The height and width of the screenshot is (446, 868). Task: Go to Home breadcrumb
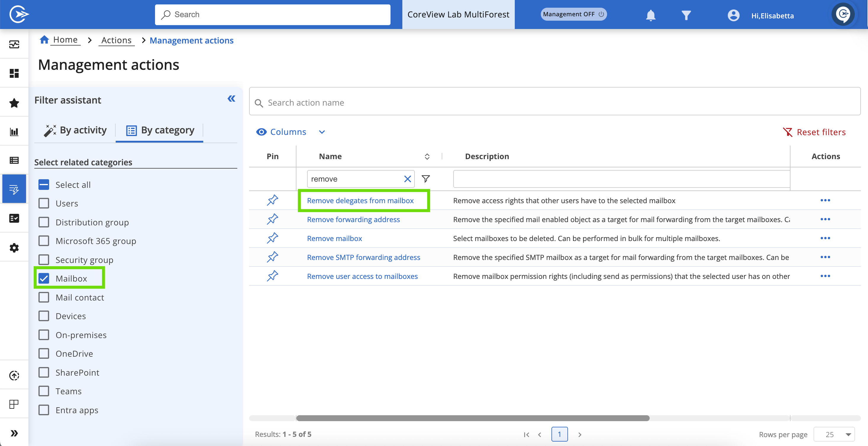[x=65, y=40]
